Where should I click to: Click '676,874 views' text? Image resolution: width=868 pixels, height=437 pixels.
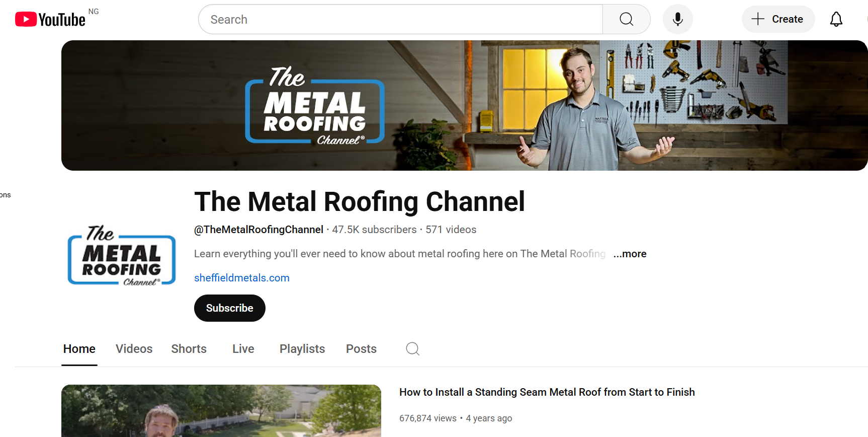click(428, 418)
